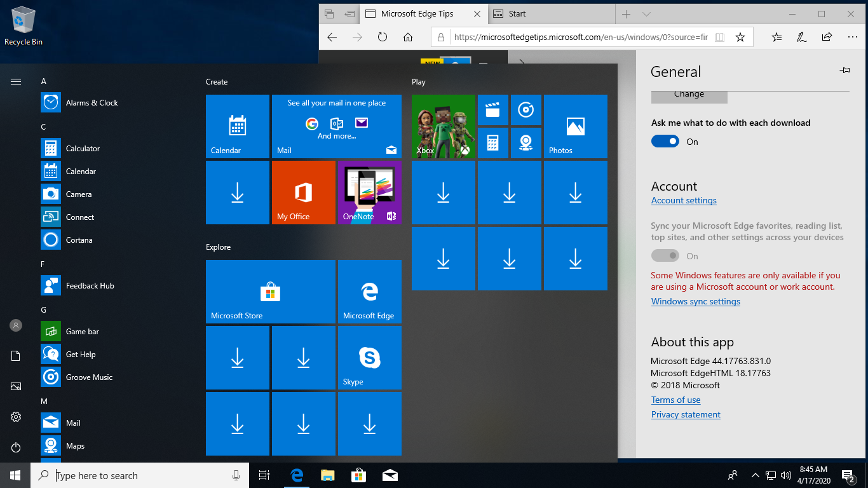Open the Terms of use link
The width and height of the screenshot is (868, 488).
pyautogui.click(x=675, y=400)
